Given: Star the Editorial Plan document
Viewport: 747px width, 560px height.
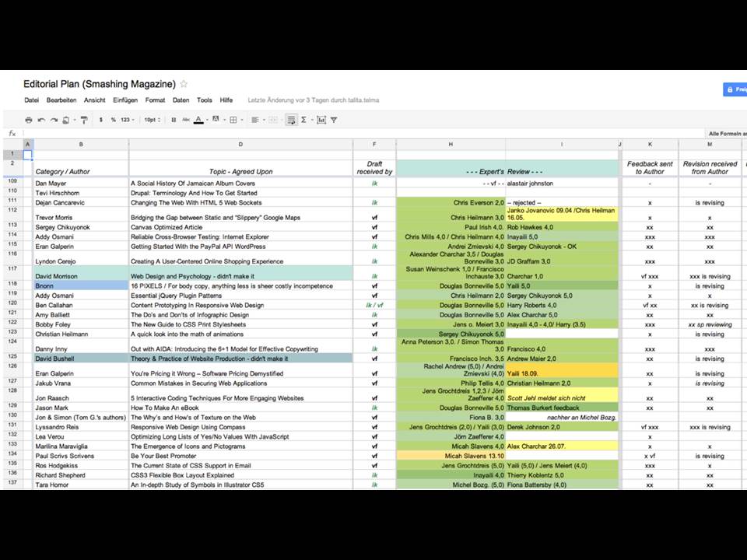Looking at the screenshot, I should pyautogui.click(x=184, y=84).
